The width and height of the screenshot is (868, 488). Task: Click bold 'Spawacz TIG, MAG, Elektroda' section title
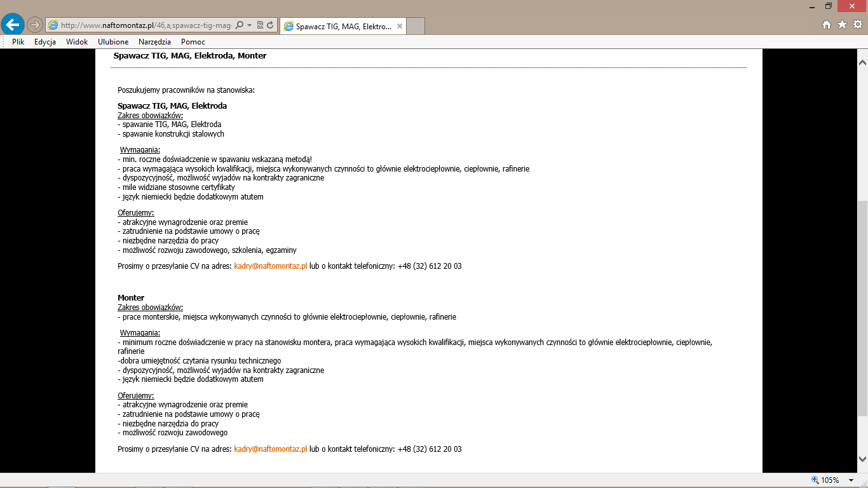[172, 106]
